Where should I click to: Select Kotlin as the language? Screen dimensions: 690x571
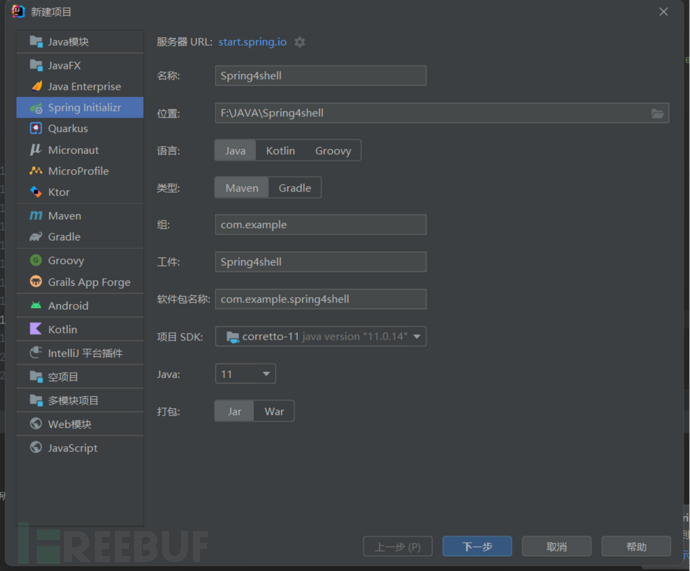pos(280,151)
